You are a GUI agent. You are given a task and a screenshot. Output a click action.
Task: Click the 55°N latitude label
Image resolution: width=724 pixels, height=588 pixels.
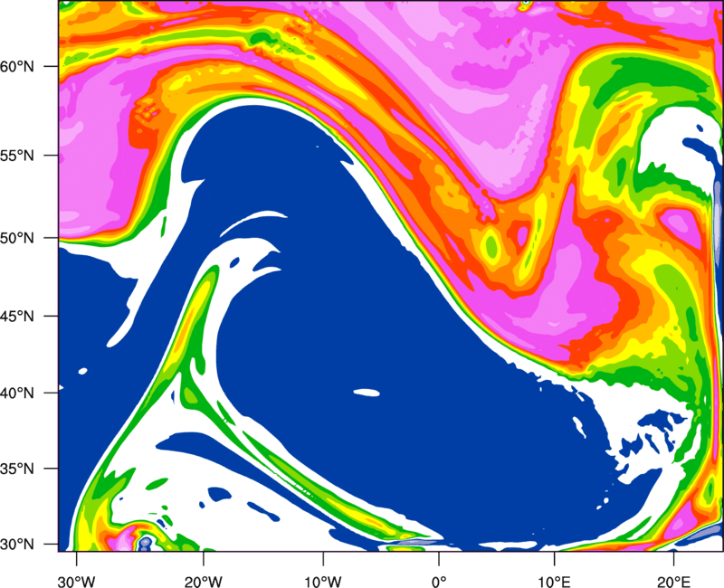(x=17, y=156)
